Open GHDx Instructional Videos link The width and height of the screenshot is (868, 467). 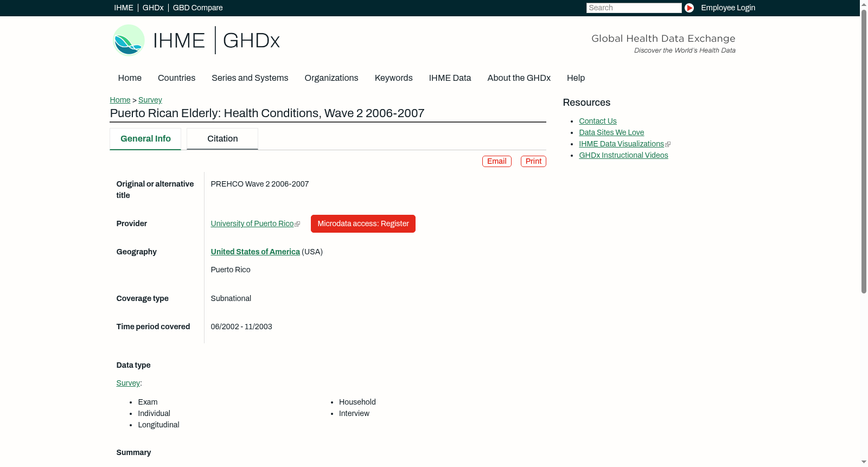click(623, 155)
